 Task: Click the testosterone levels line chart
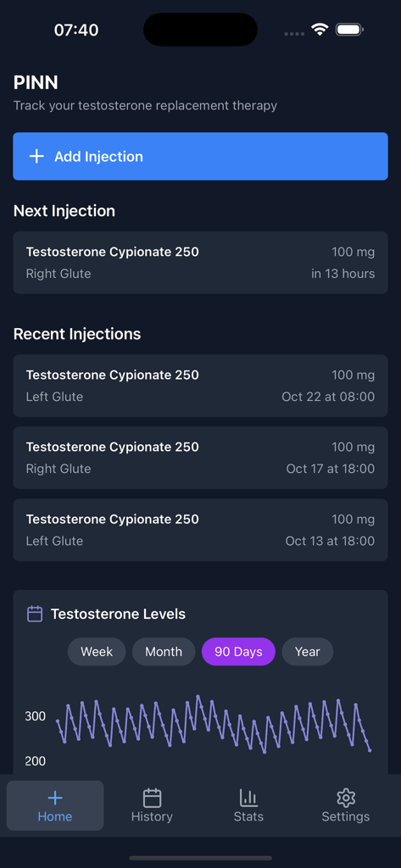(x=214, y=726)
